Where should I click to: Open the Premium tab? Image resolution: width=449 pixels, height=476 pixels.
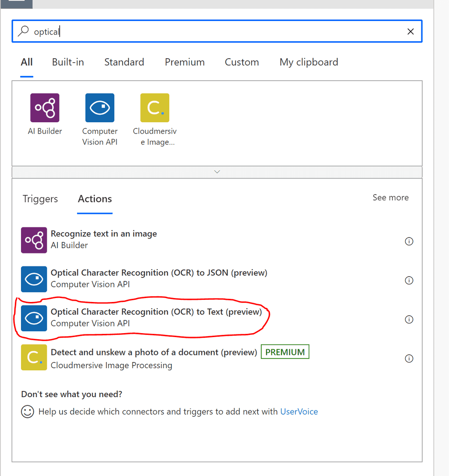click(185, 62)
